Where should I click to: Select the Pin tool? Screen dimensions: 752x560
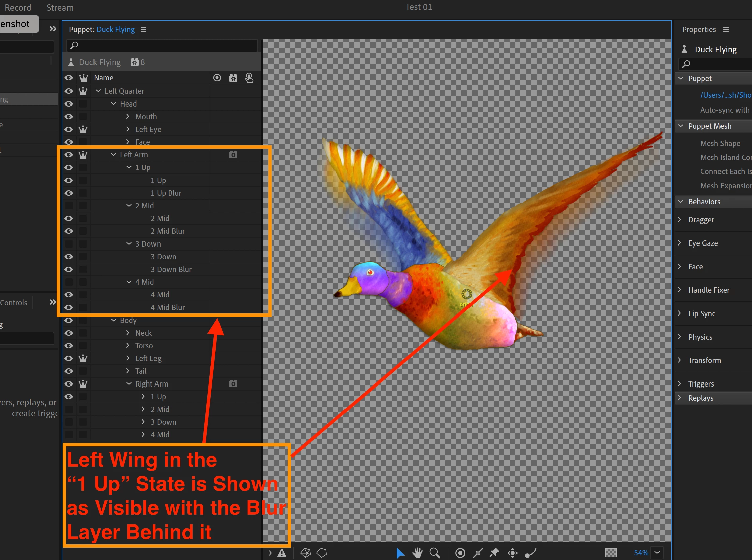(x=494, y=553)
